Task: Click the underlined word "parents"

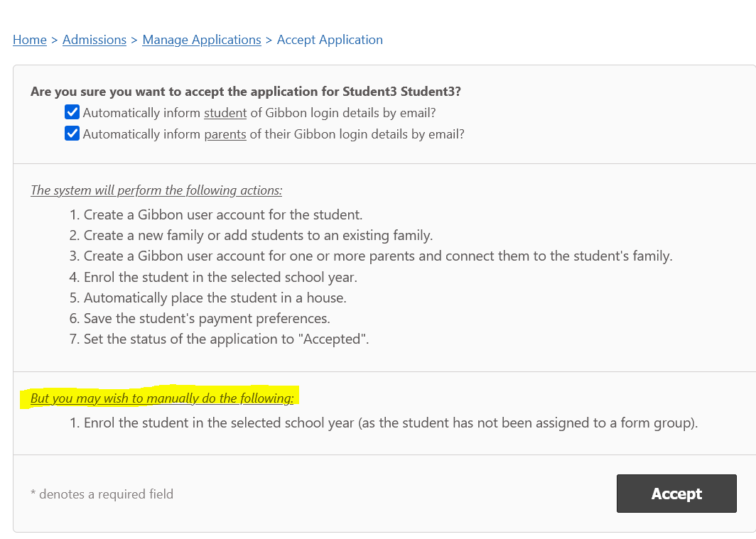Action: (x=225, y=134)
